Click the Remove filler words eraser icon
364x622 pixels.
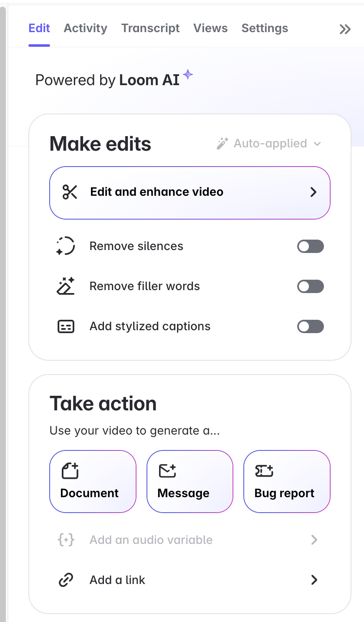[x=66, y=286]
